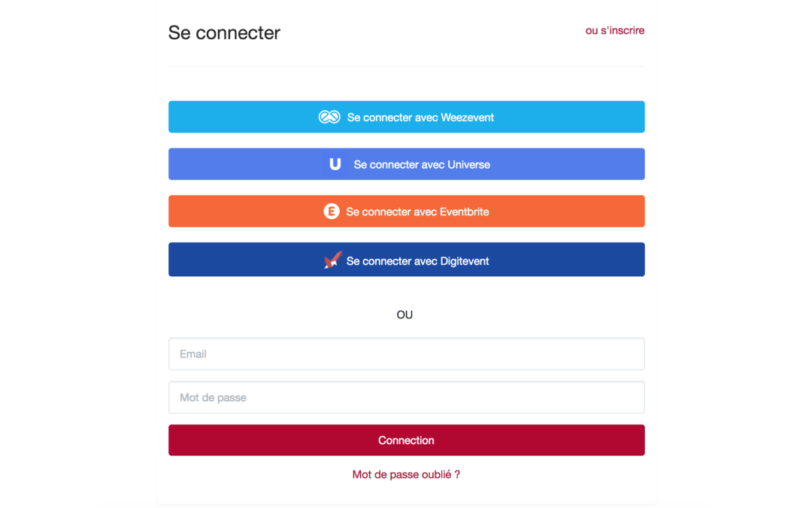This screenshot has height=508, width=812.
Task: Open the Mot de passe oublié link
Action: click(406, 474)
